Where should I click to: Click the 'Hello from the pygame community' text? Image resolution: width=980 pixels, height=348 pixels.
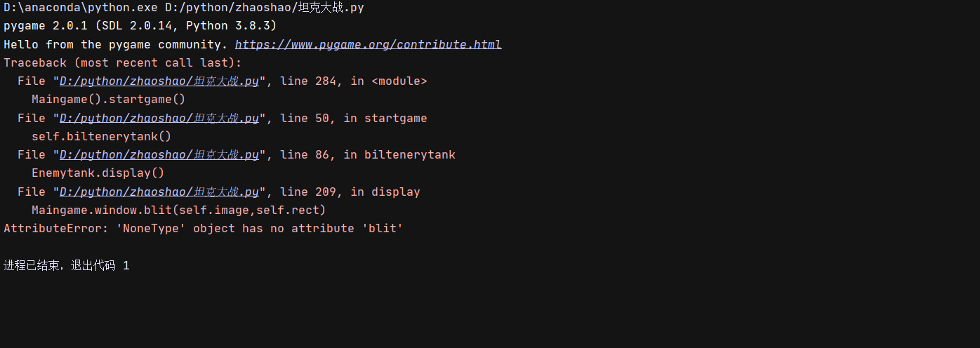pyautogui.click(x=116, y=44)
